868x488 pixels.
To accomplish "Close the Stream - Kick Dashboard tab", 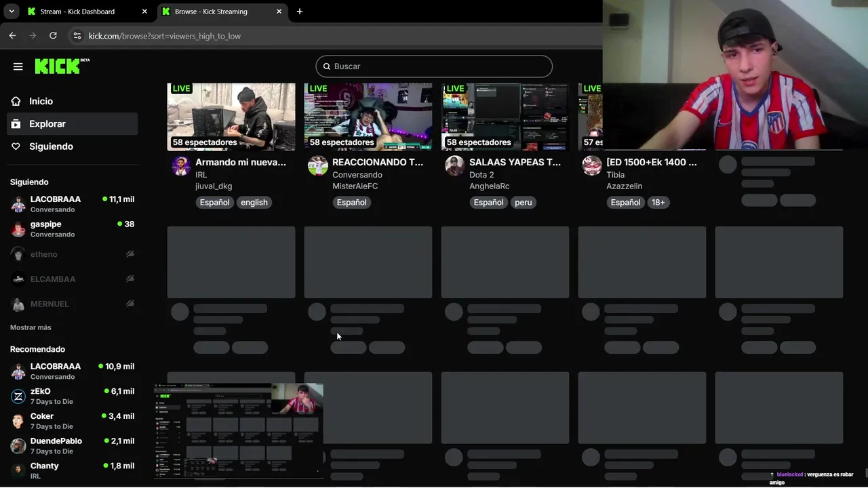I will tap(144, 12).
